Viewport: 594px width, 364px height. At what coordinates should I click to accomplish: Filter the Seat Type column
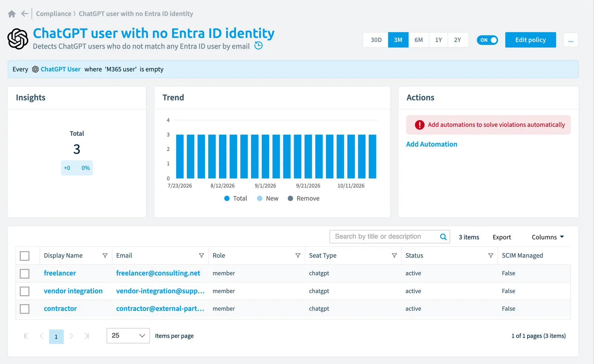coord(394,256)
